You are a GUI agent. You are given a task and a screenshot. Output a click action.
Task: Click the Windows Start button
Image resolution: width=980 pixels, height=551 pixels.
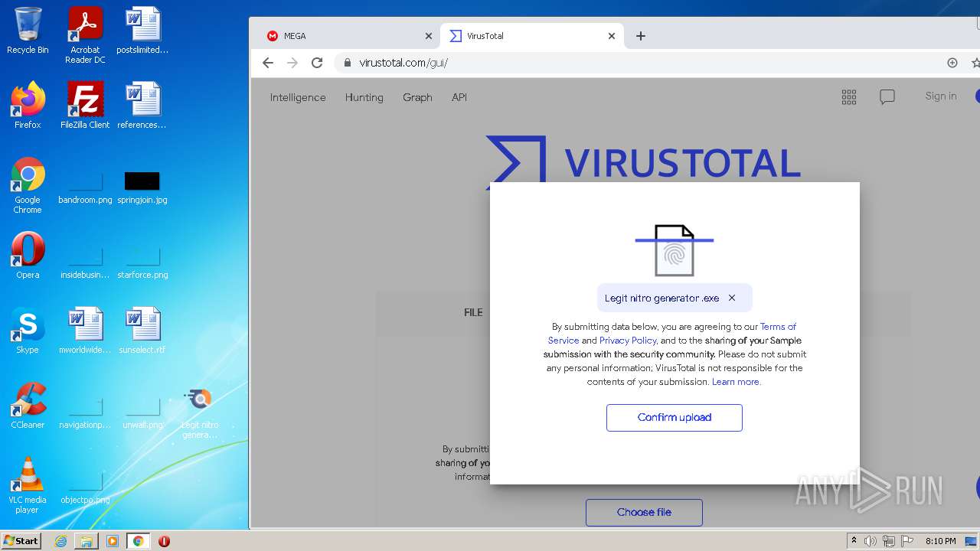coord(21,541)
